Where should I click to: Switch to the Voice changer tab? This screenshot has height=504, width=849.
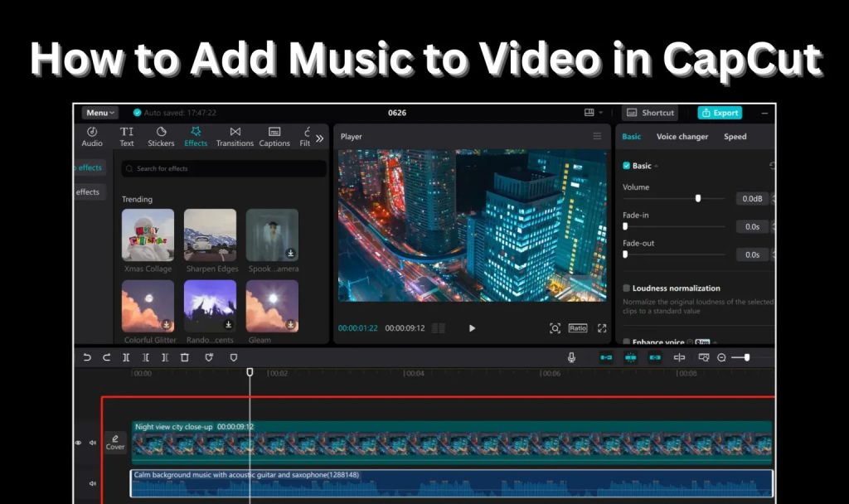tap(682, 137)
